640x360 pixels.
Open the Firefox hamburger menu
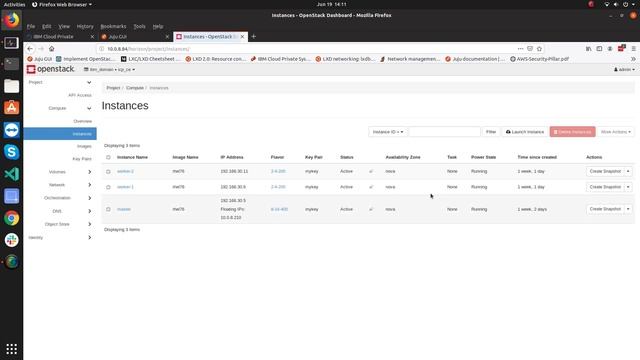point(633,49)
